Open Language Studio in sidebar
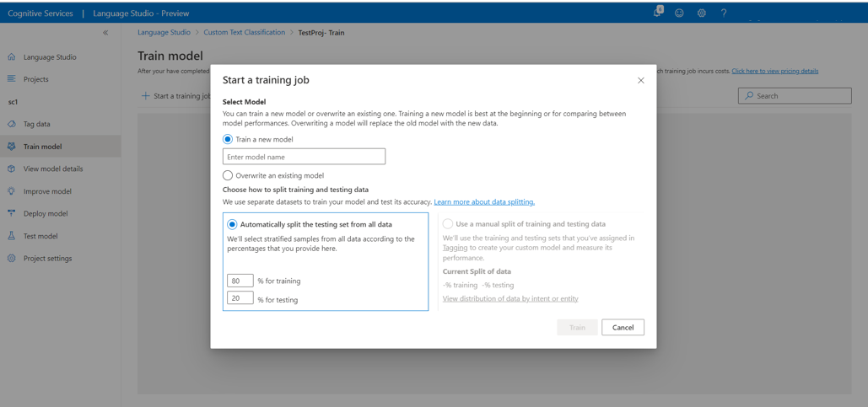The width and height of the screenshot is (868, 407). (x=50, y=57)
